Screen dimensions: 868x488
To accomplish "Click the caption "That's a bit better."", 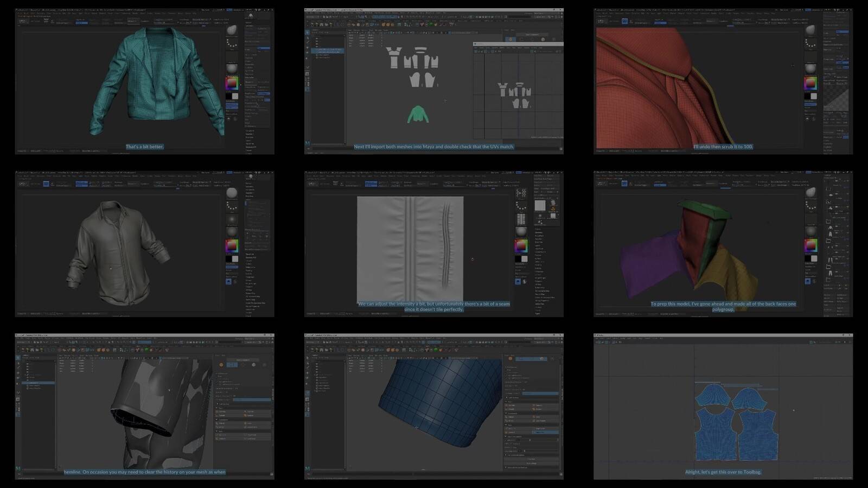I will coord(144,147).
